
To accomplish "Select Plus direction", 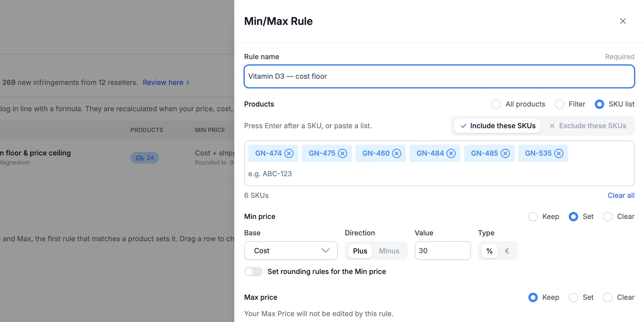I will (360, 251).
